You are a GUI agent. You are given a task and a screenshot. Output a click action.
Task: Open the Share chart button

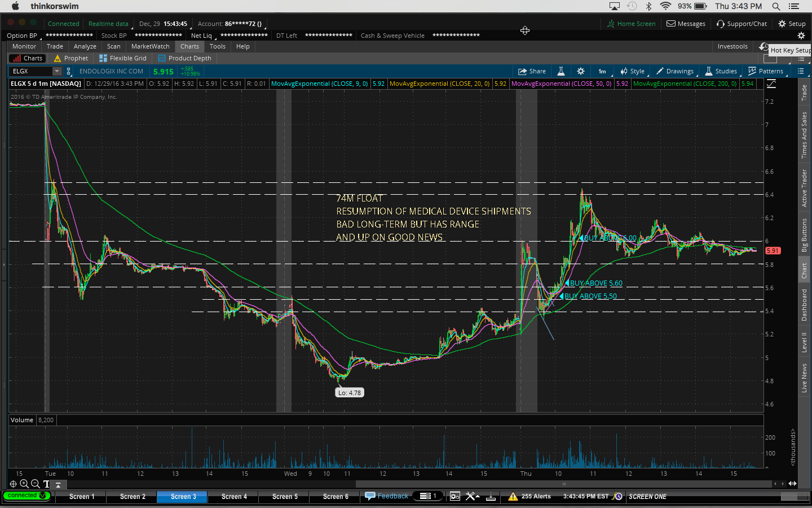(x=532, y=71)
